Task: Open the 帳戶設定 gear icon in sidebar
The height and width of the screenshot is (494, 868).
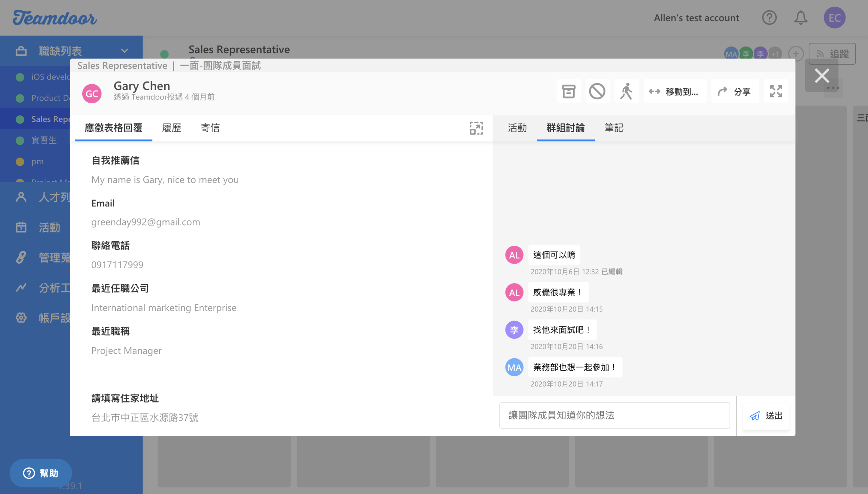Action: click(21, 318)
